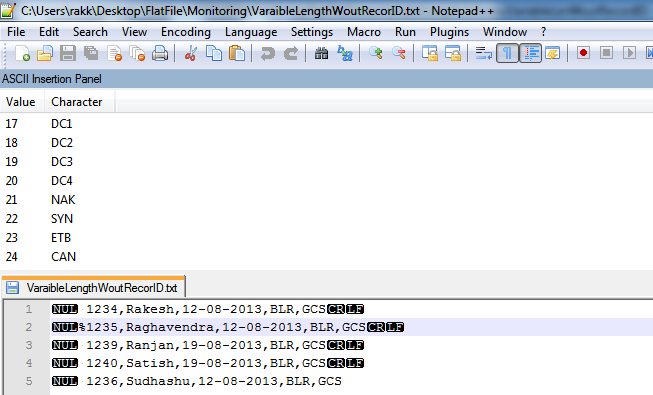Open the Edit menu

(49, 32)
